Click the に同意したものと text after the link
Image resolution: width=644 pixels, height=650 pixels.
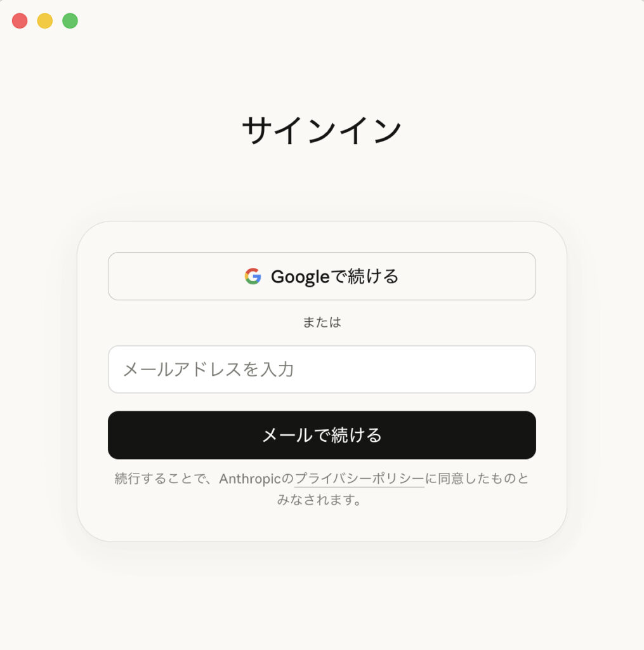pyautogui.click(x=476, y=479)
